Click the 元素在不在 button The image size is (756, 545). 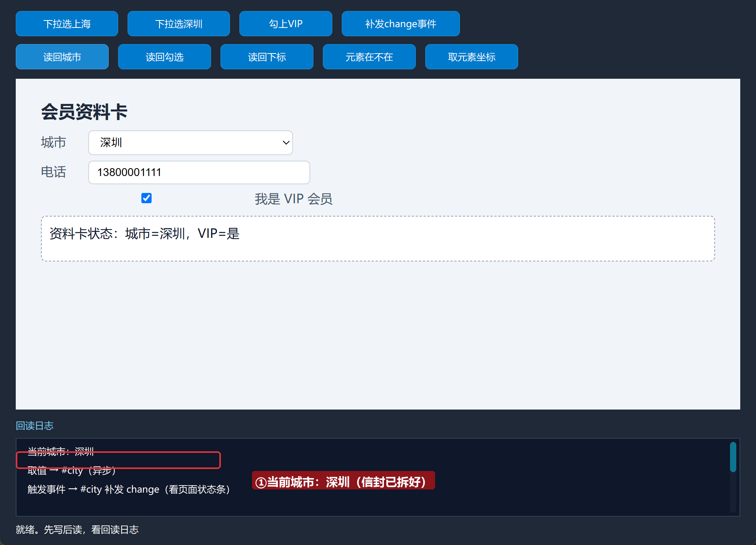click(369, 57)
